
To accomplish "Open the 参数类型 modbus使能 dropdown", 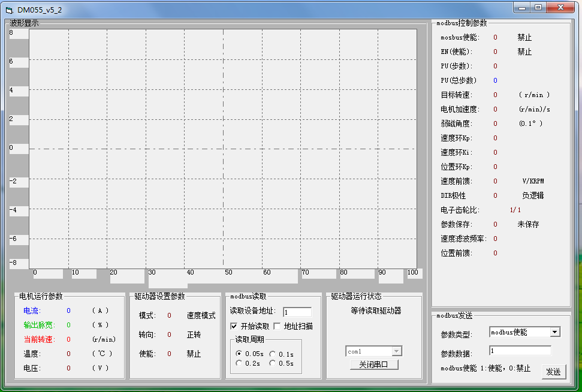I will (x=555, y=332).
